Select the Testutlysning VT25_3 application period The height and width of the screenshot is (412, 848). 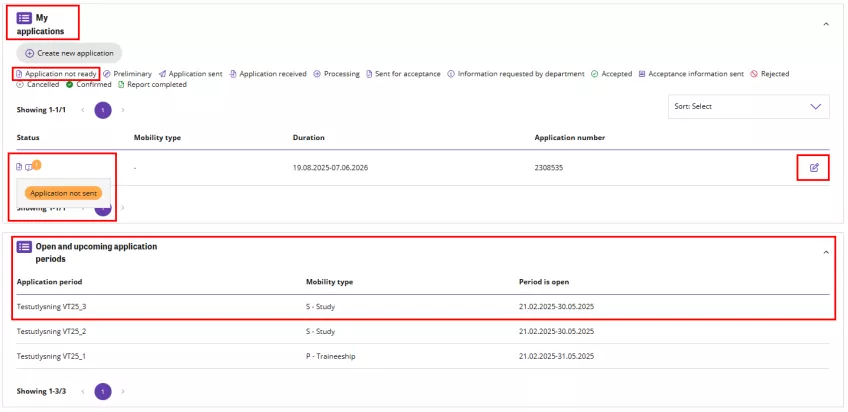click(x=59, y=306)
